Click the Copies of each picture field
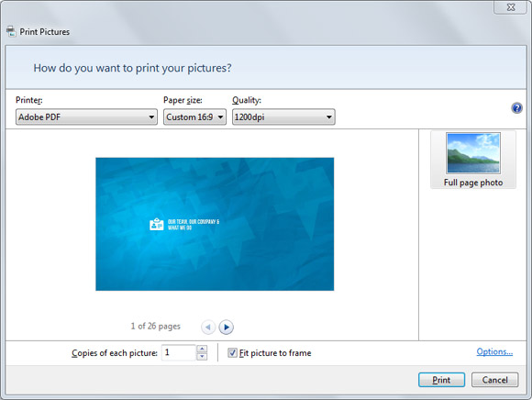This screenshot has height=400, width=532. [x=179, y=353]
